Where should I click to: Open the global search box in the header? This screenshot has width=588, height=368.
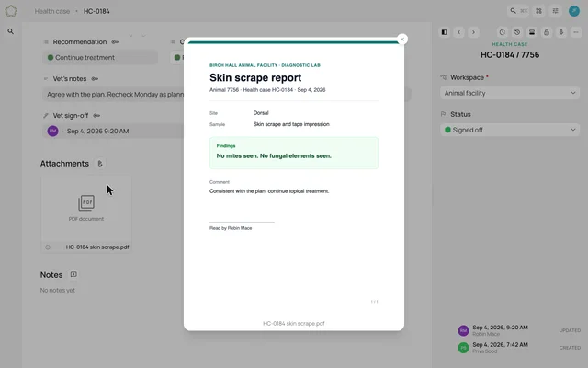coord(518,11)
